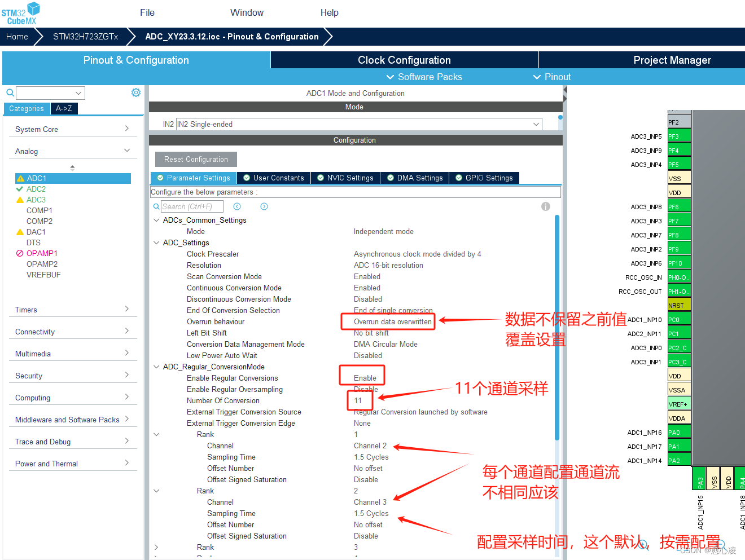This screenshot has height=560, width=745.
Task: Click the ADC3 warning triangle icon
Action: [x=20, y=200]
